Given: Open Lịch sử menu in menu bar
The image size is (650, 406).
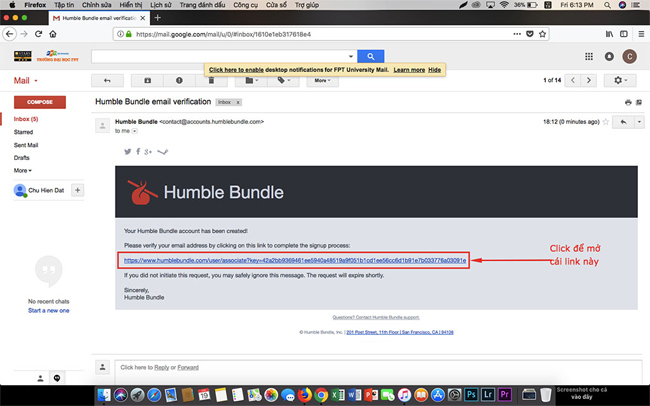Looking at the screenshot, I should coord(160,5).
